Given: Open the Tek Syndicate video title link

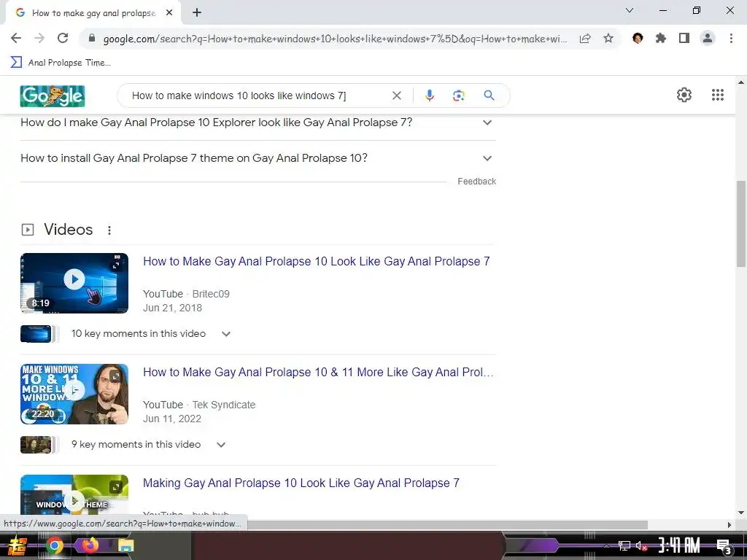Looking at the screenshot, I should point(318,373).
